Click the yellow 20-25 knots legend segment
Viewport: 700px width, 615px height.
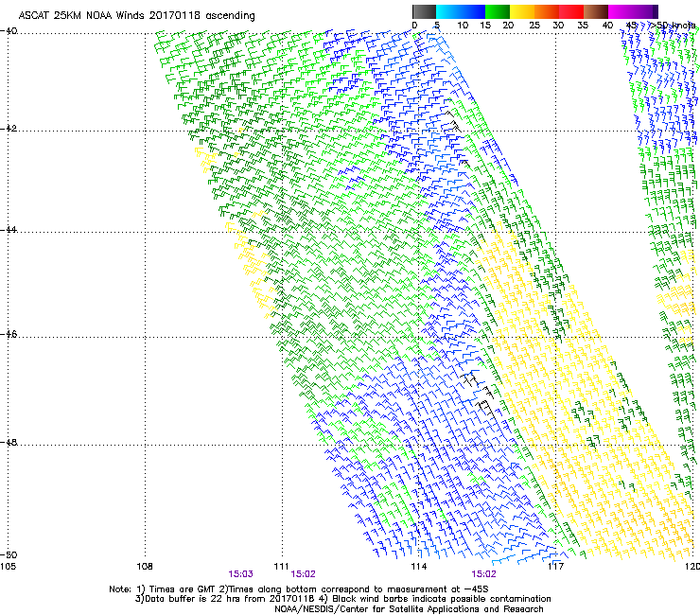click(x=521, y=11)
